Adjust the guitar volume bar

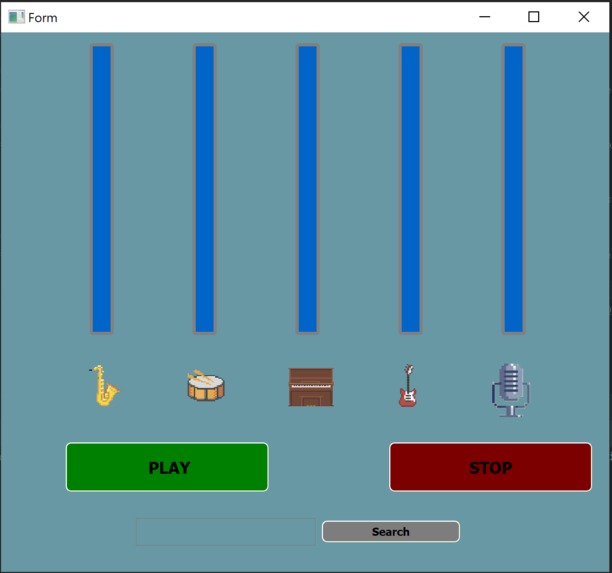(x=411, y=189)
